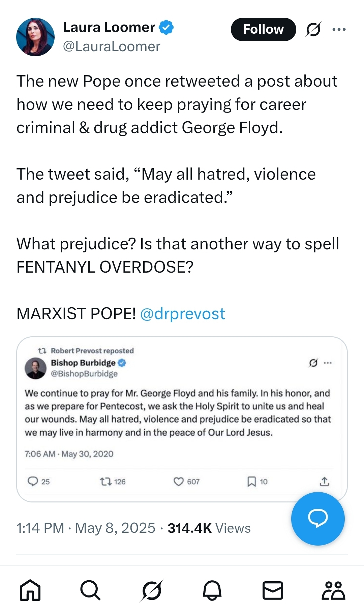Open the Notifications bell
Screen dimensions: 364x615
click(x=212, y=590)
